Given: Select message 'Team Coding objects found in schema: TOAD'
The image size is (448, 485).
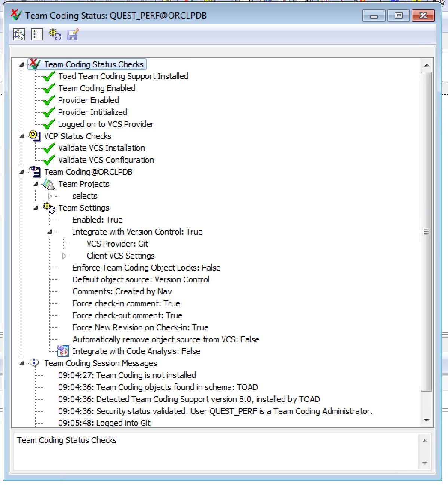Looking at the screenshot, I should click(158, 387).
